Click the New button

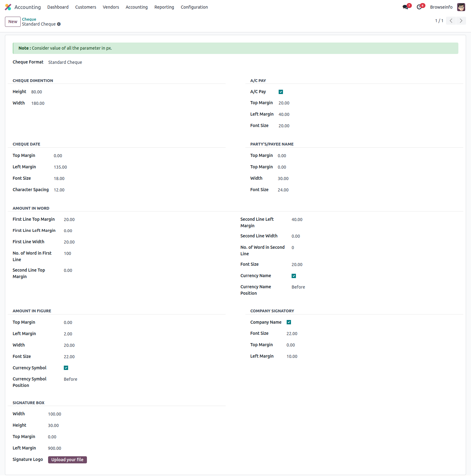click(13, 22)
